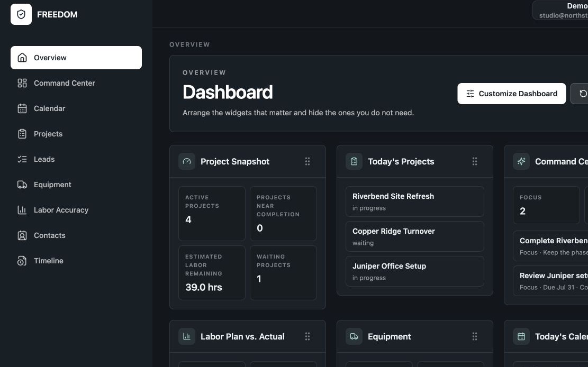Click the Equipment widget truck icon
Screen dimensions: 588x367
tap(354, 337)
